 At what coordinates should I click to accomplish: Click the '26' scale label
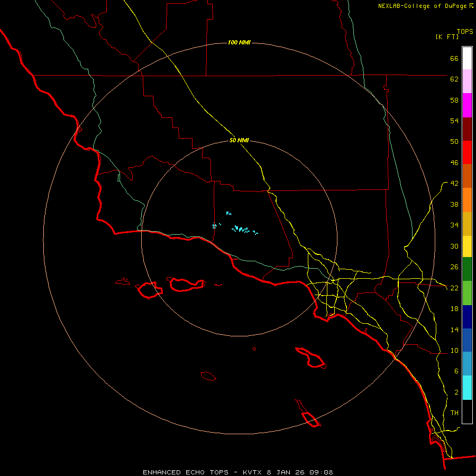tap(454, 267)
